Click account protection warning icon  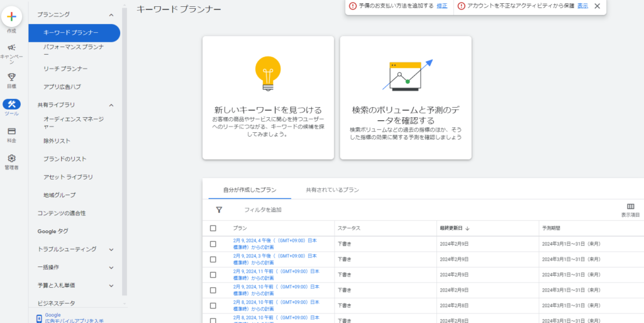pyautogui.click(x=461, y=6)
